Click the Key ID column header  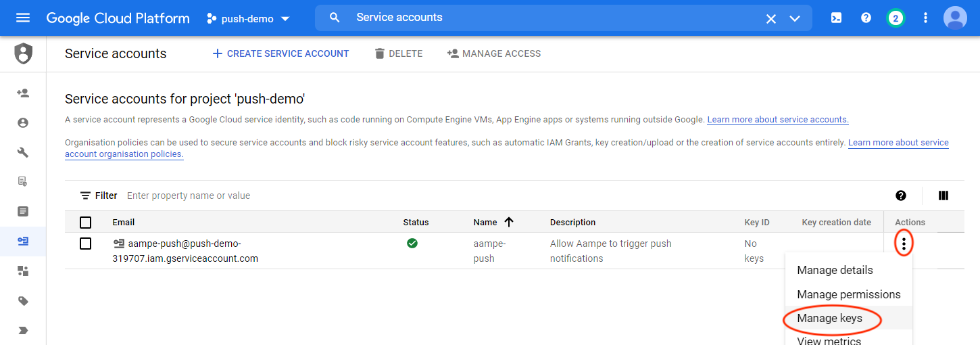[757, 222]
